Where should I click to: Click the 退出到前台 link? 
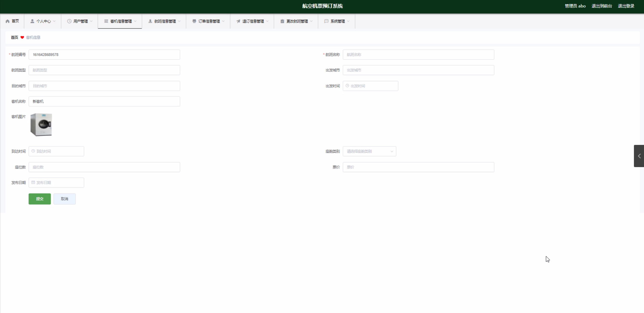601,6
